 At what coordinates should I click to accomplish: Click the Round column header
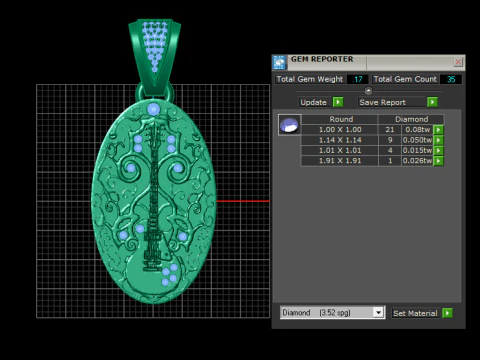coord(340,119)
